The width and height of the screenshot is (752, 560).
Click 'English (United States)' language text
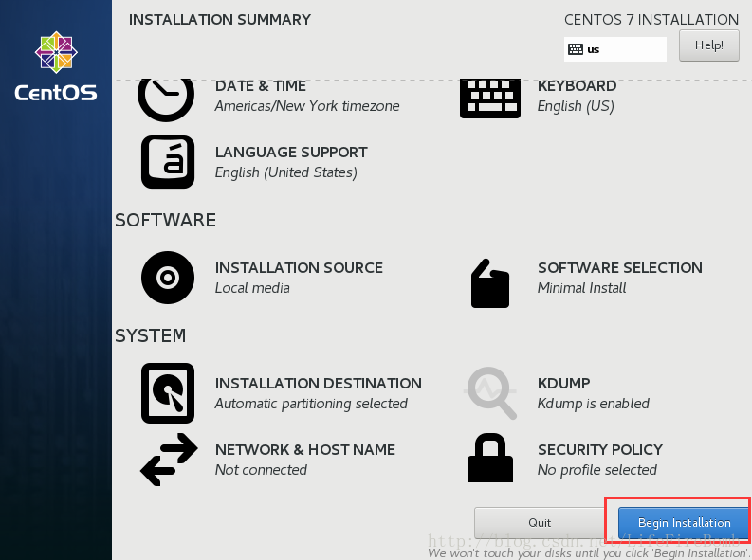[285, 172]
